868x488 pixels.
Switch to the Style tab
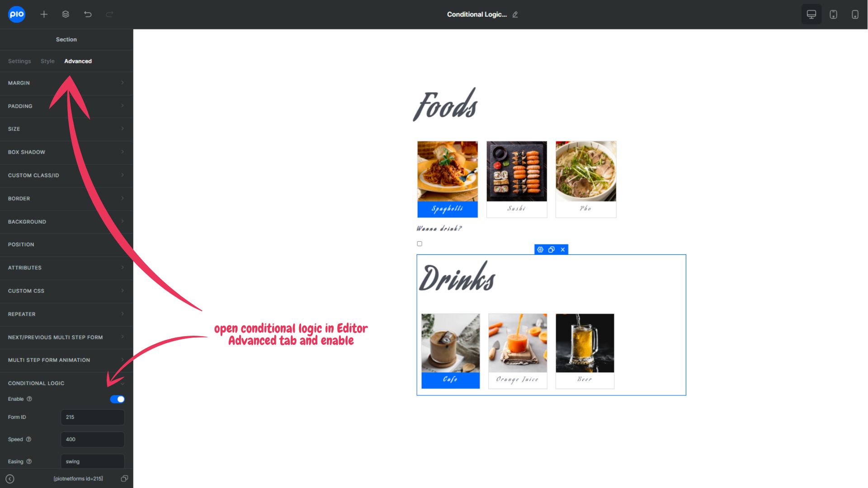pyautogui.click(x=47, y=61)
